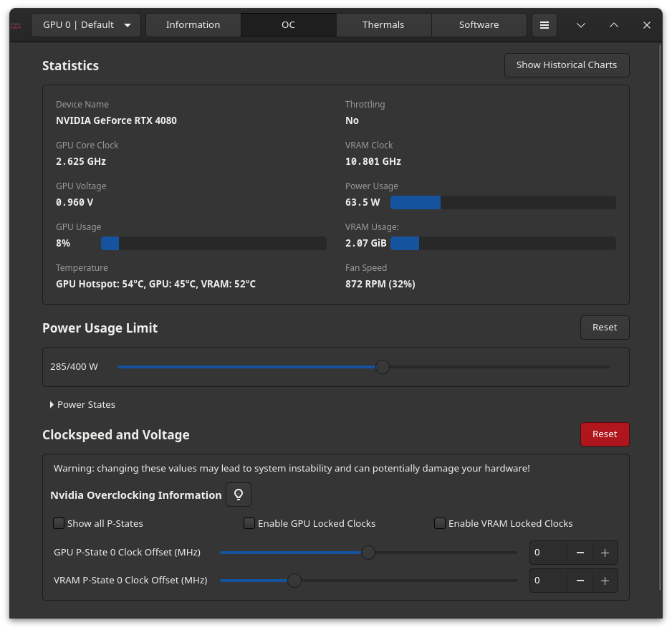Increase the VRAM P-State 0 clock offset
This screenshot has height=630, width=672.
pos(604,580)
